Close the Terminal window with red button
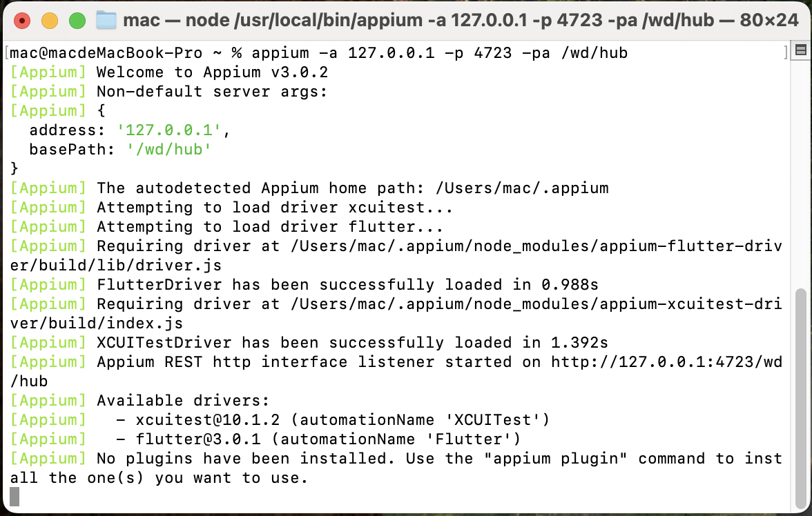 [22, 21]
